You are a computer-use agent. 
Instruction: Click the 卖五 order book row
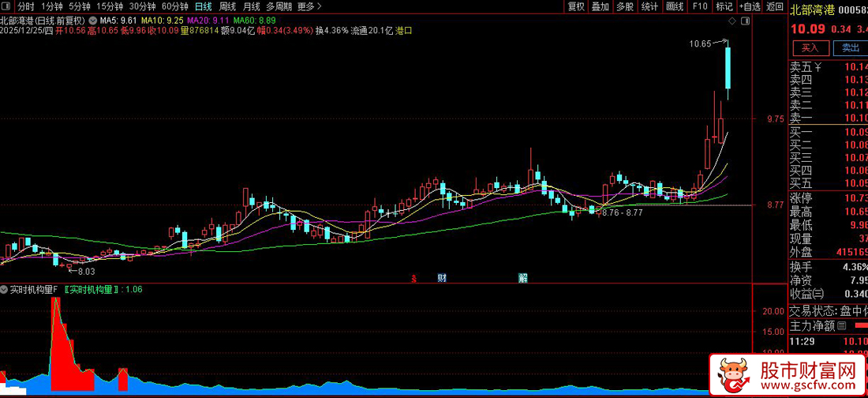(x=828, y=67)
